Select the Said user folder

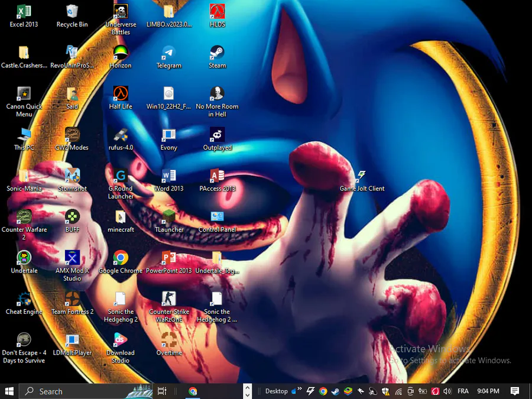(x=72, y=98)
